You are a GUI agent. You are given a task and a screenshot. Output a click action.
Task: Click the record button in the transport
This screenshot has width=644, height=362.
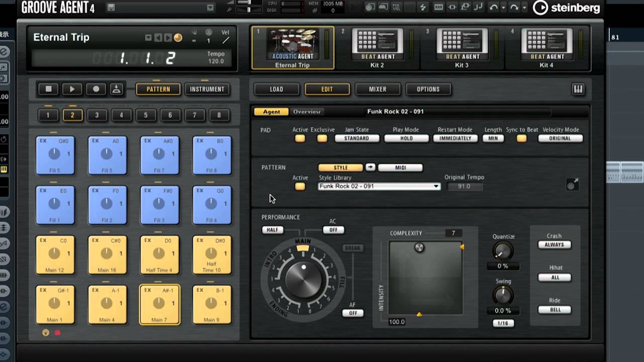coord(96,89)
